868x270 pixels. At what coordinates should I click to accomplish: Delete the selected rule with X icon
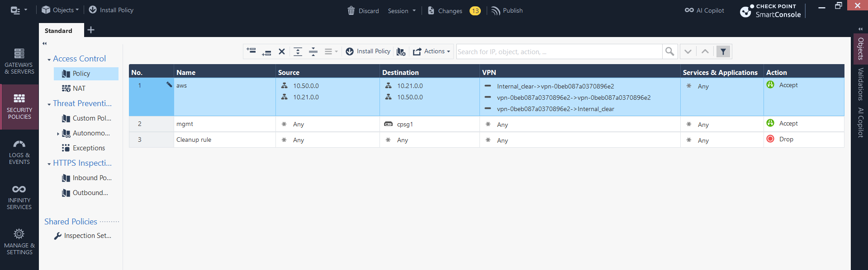pos(281,51)
